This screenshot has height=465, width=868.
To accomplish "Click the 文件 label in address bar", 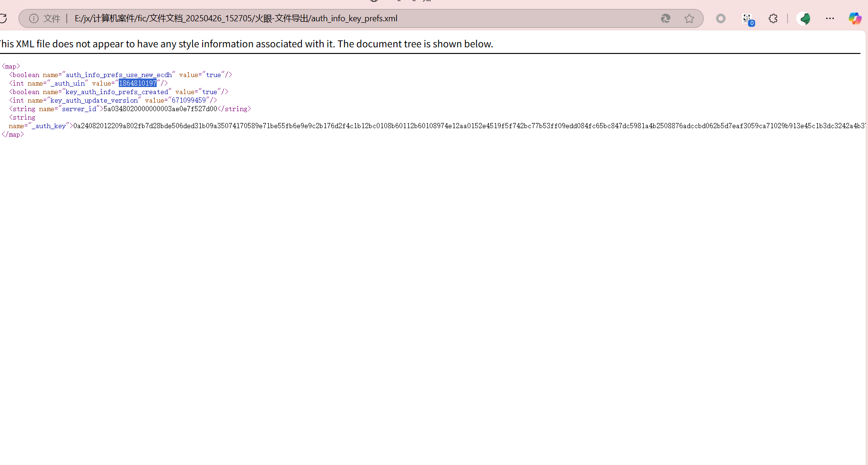I will pyautogui.click(x=52, y=18).
